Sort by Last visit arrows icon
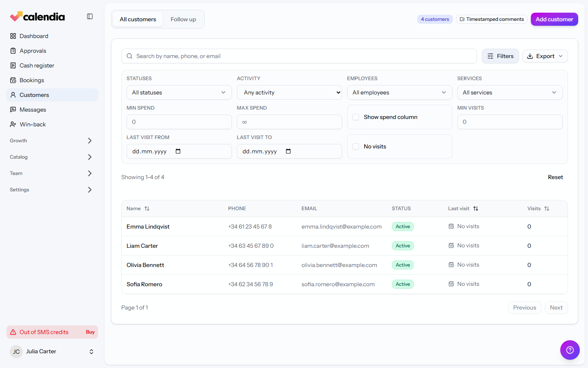 (x=476, y=209)
